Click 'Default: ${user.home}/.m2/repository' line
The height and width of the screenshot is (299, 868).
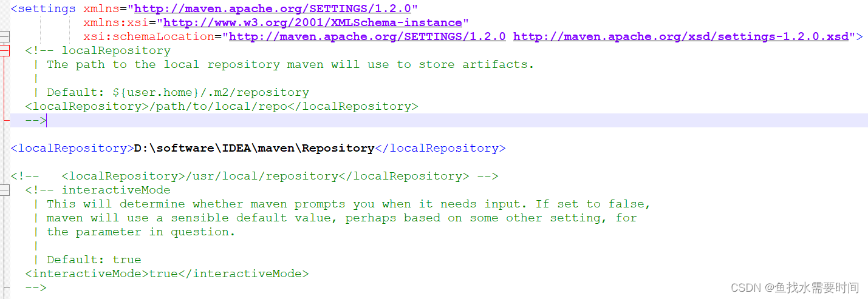pyautogui.click(x=178, y=92)
